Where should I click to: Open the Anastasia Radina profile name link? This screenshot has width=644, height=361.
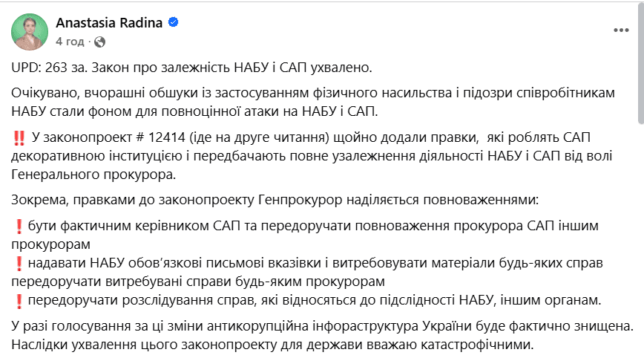coord(109,22)
